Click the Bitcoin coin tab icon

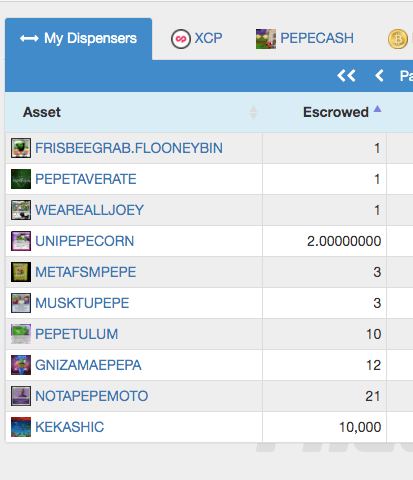pyautogui.click(x=398, y=39)
